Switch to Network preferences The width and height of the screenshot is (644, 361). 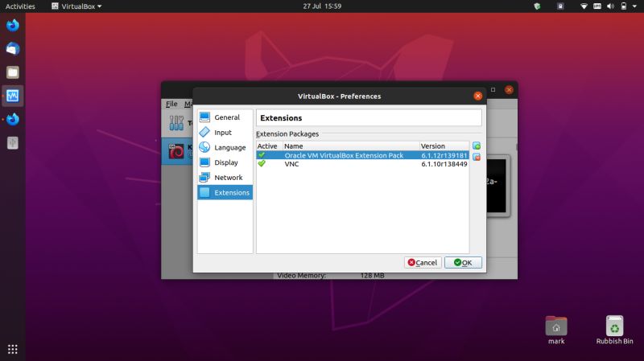pyautogui.click(x=225, y=177)
